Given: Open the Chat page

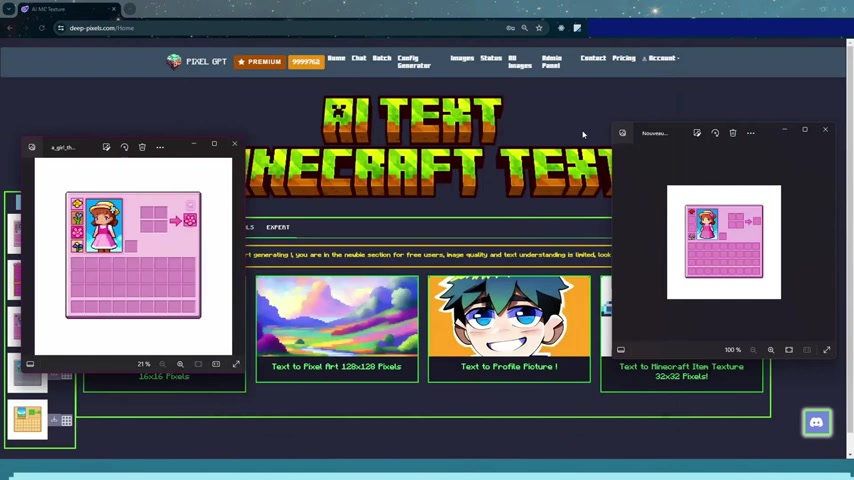Looking at the screenshot, I should 359,58.
